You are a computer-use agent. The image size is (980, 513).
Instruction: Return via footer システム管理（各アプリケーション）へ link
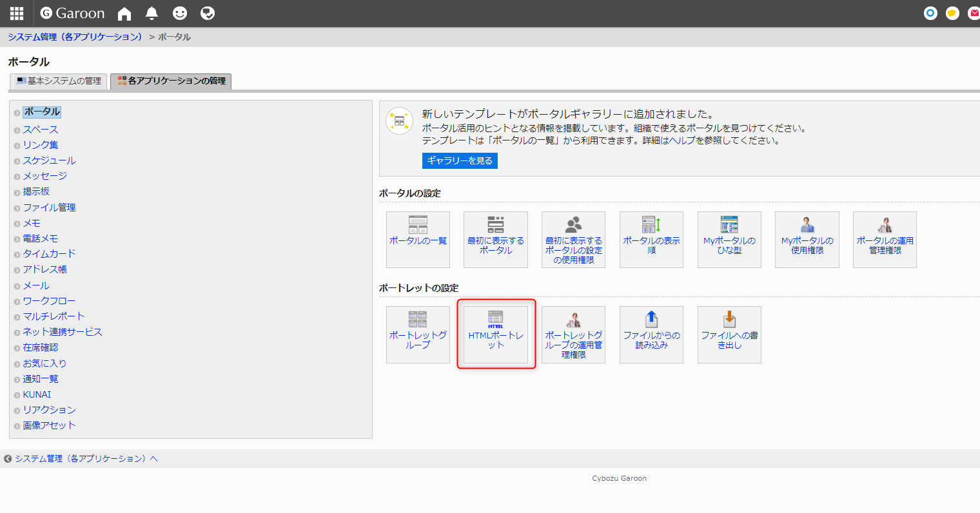tap(86, 459)
